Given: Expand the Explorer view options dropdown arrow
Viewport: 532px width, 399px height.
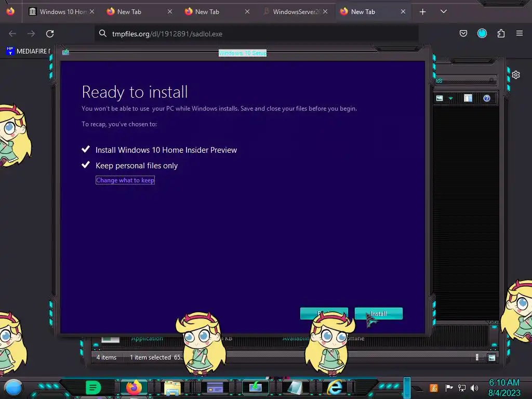Looking at the screenshot, I should pos(450,98).
